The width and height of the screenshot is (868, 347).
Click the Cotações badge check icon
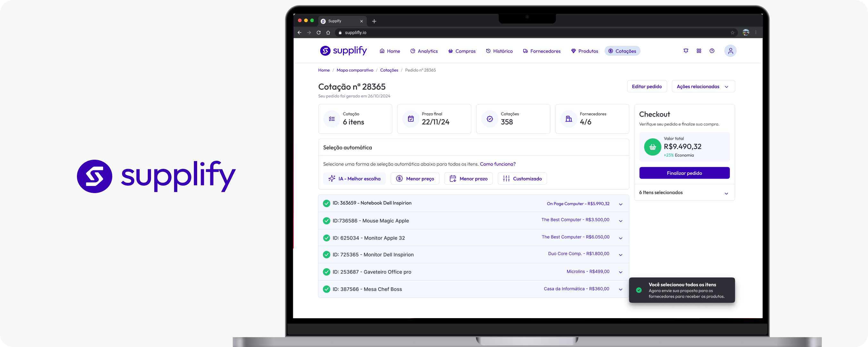click(x=489, y=119)
